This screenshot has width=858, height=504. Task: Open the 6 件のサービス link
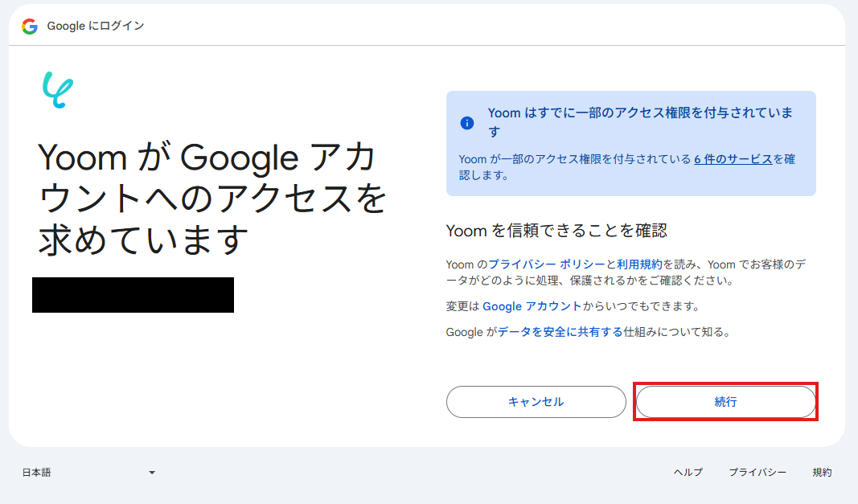(x=733, y=159)
